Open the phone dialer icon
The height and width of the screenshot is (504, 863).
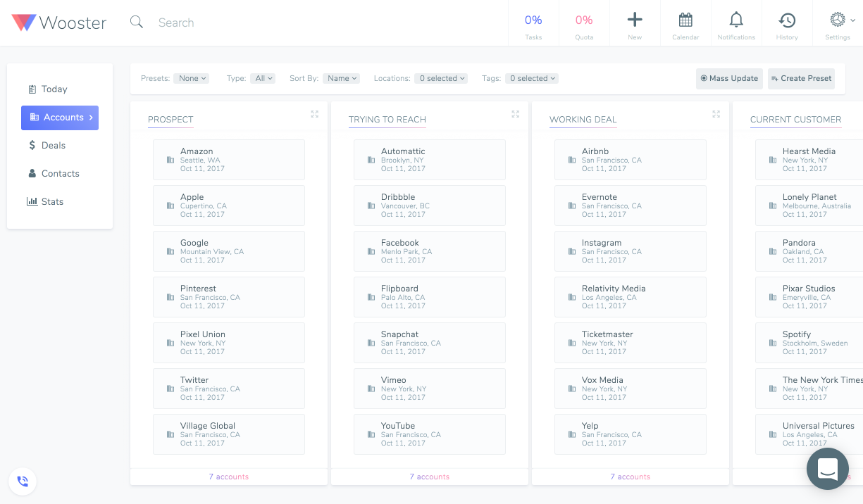pyautogui.click(x=23, y=481)
